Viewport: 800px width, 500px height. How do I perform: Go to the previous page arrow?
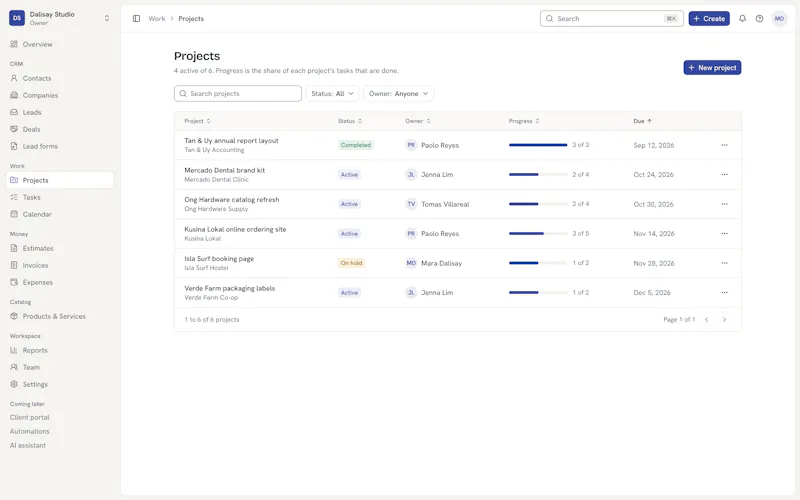point(707,319)
